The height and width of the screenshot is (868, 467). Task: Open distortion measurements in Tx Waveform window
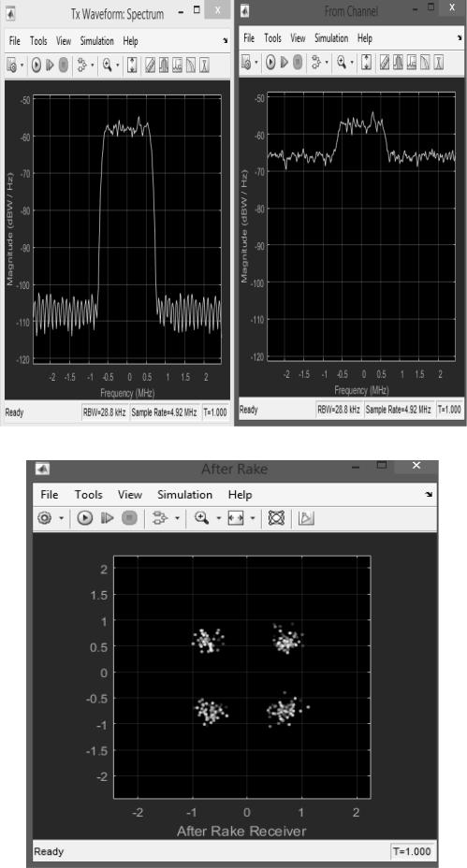tap(191, 65)
